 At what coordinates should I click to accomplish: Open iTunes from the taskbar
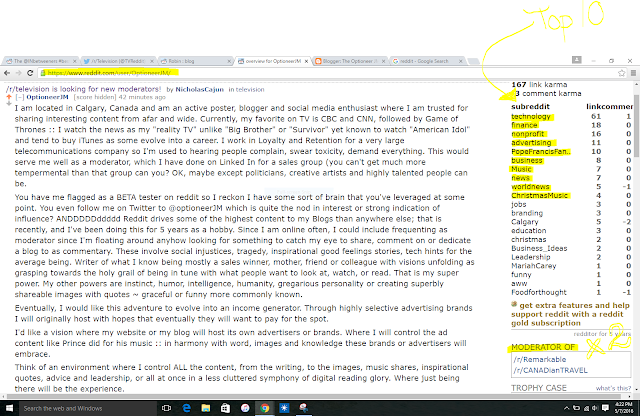pos(245,408)
